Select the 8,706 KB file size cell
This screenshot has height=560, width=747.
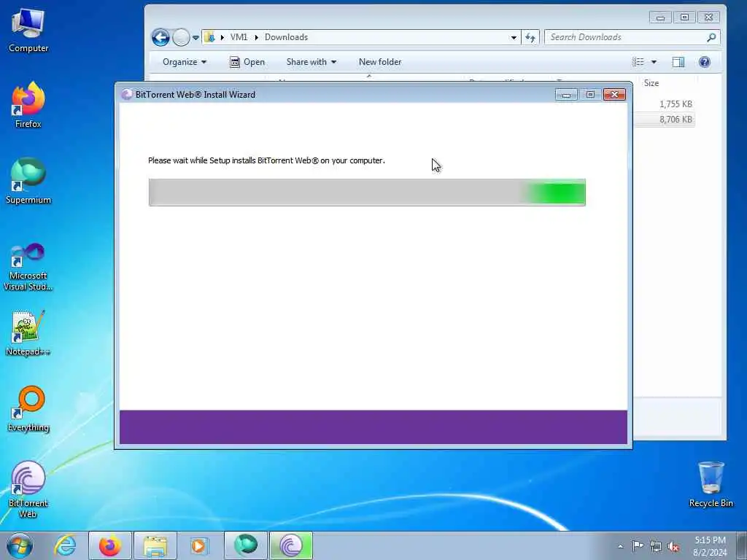click(676, 120)
